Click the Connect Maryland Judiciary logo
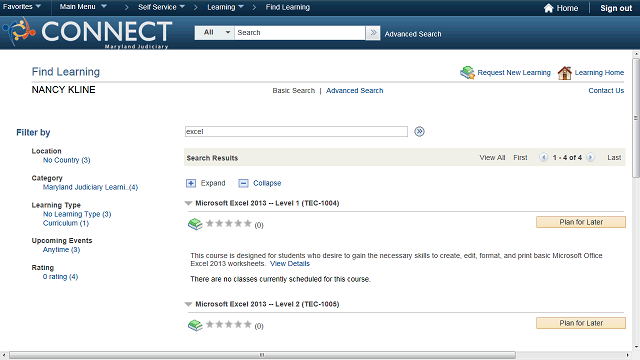Screen dimensions: 640x360 point(87,33)
